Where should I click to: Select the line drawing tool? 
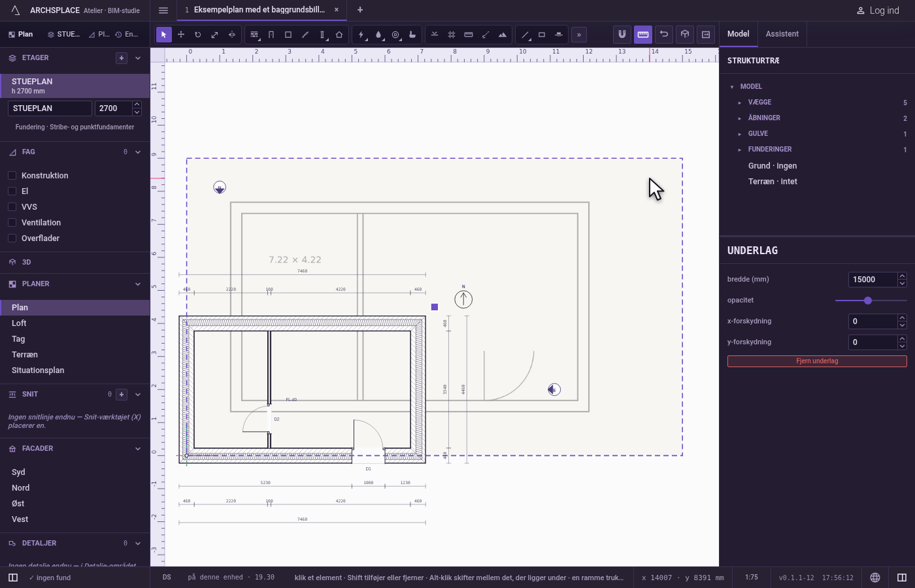[x=525, y=35]
